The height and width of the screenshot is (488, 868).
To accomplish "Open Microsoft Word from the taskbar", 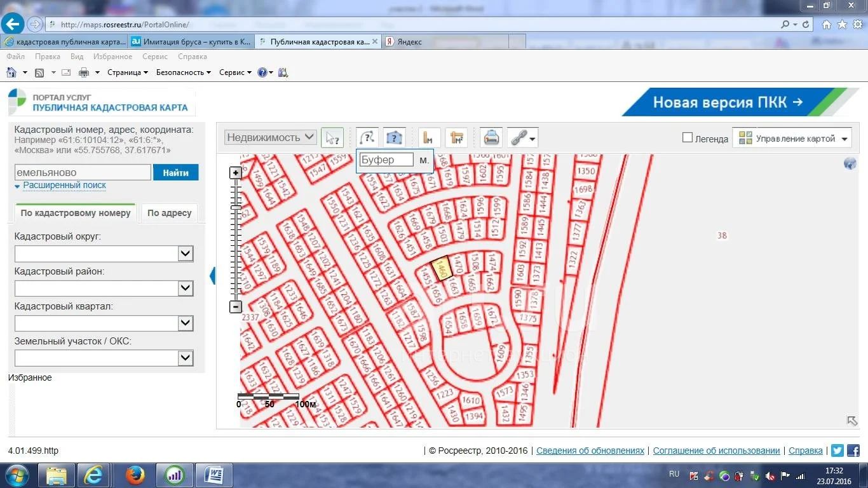I will point(214,475).
